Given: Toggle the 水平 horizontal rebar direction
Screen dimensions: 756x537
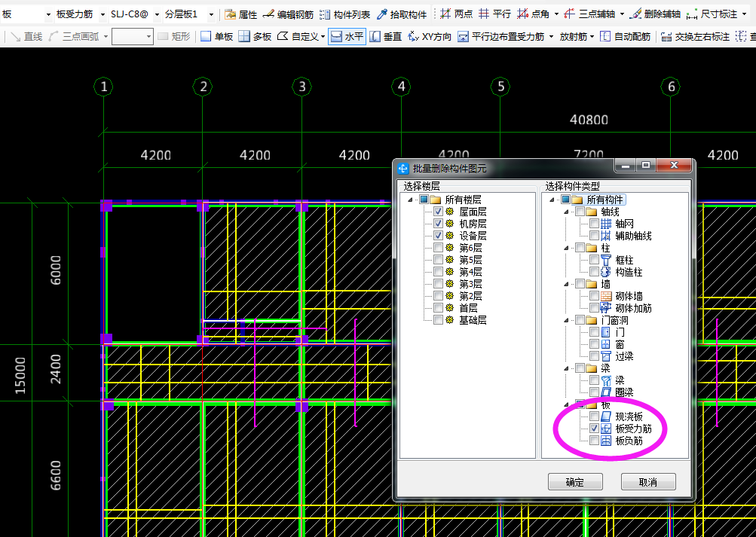Looking at the screenshot, I should (x=347, y=37).
